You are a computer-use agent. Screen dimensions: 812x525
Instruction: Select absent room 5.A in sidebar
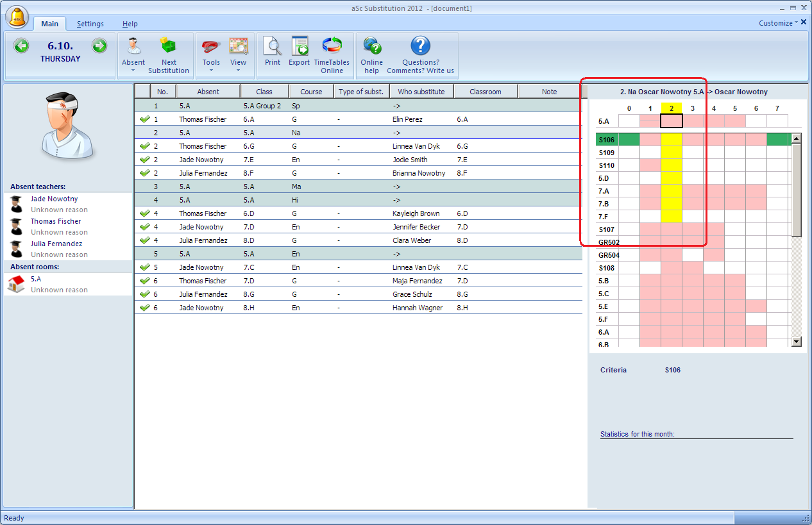(36, 279)
